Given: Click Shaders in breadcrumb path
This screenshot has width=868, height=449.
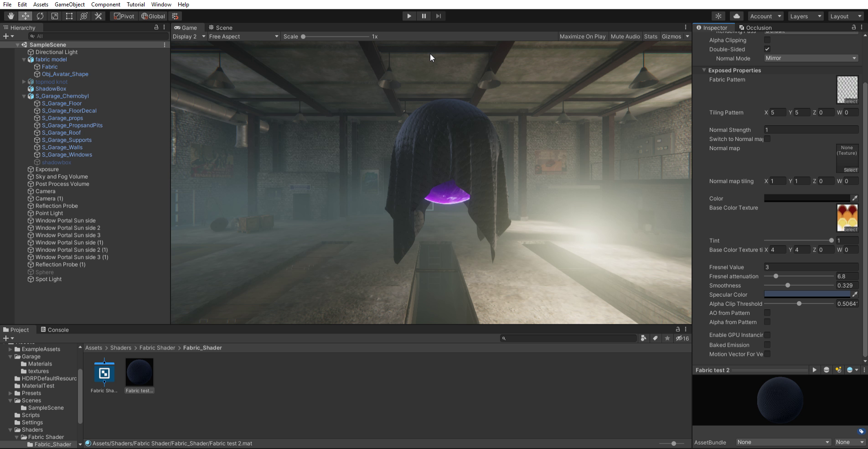Looking at the screenshot, I should click(121, 348).
